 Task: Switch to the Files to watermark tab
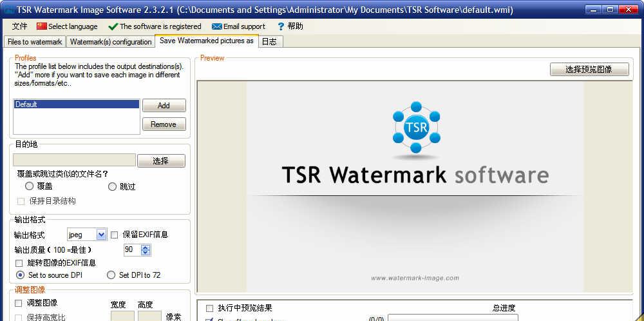pos(35,42)
